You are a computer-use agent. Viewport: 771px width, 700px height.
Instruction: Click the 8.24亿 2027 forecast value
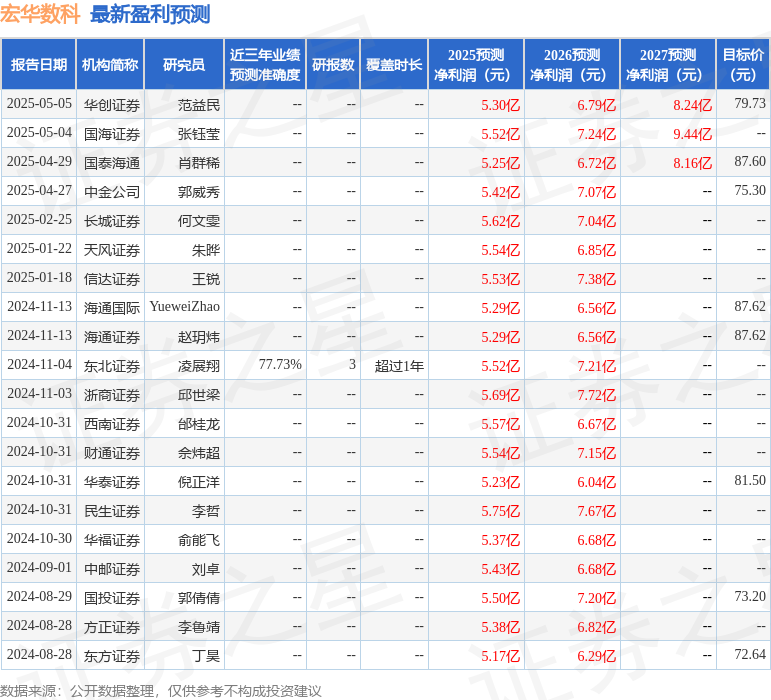tap(692, 105)
